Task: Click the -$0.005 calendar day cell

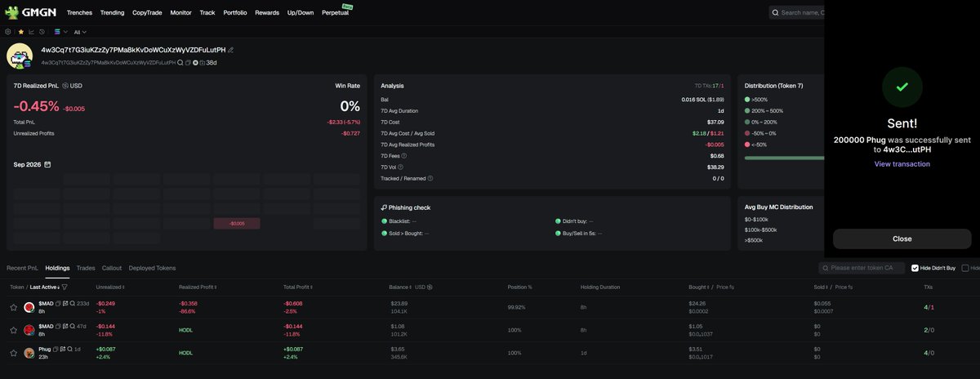Action: pyautogui.click(x=236, y=223)
